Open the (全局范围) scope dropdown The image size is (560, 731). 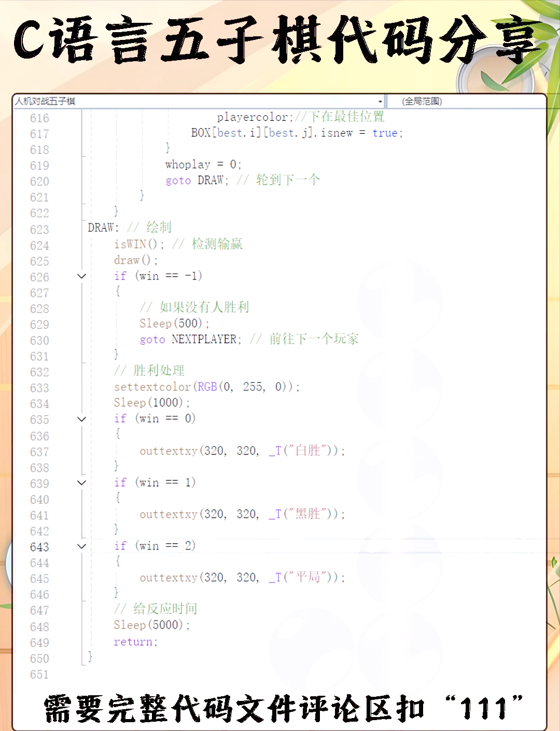coord(467,102)
